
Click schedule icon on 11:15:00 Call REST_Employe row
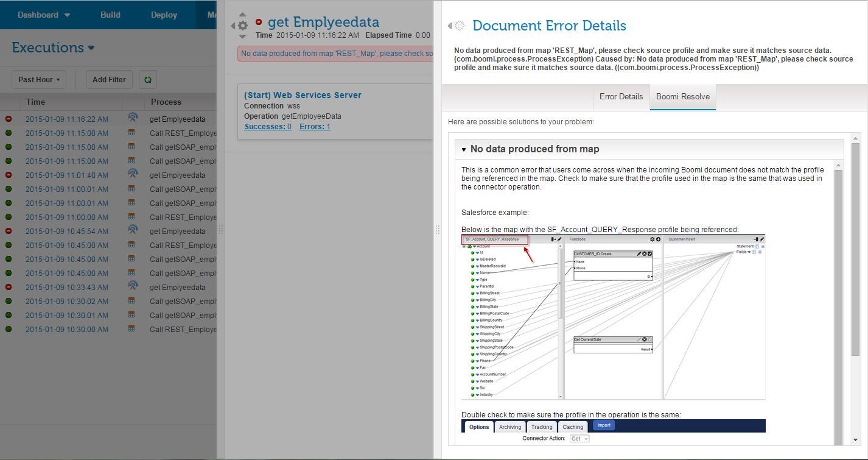coord(131,132)
